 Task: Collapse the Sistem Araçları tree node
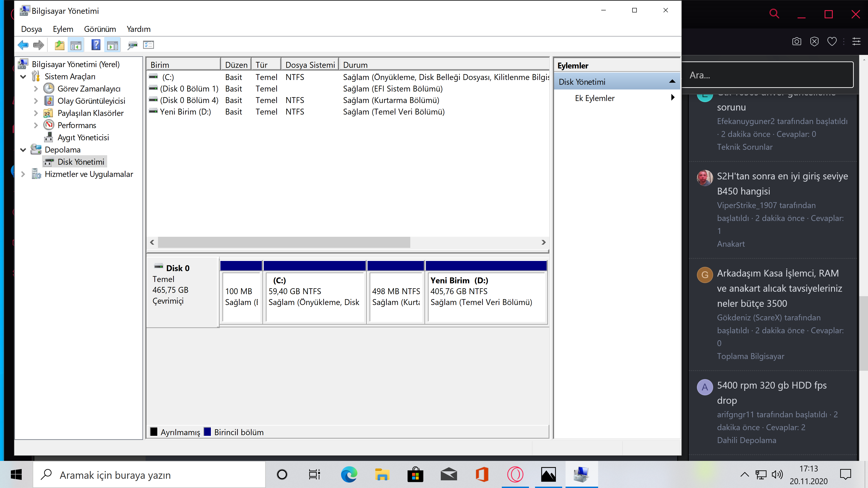coord(23,77)
